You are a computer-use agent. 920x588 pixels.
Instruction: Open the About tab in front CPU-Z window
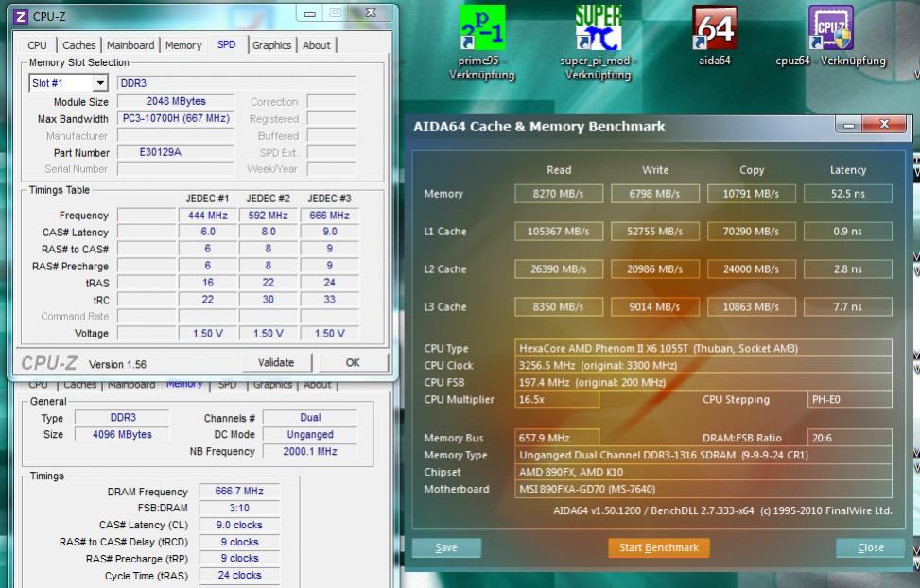point(316,45)
